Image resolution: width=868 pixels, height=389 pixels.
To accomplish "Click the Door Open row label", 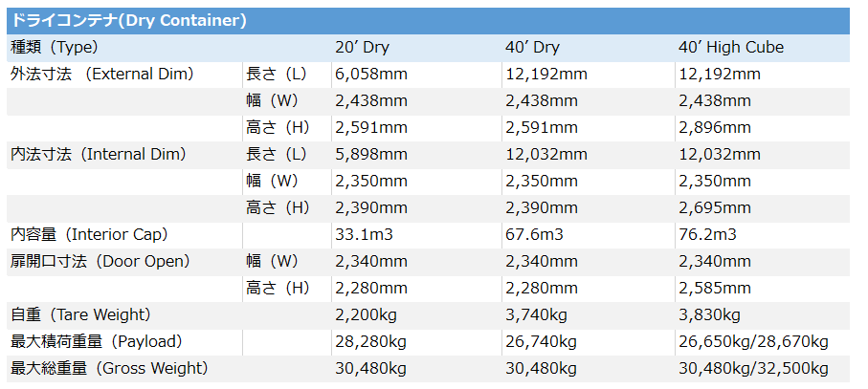I will pos(100,261).
